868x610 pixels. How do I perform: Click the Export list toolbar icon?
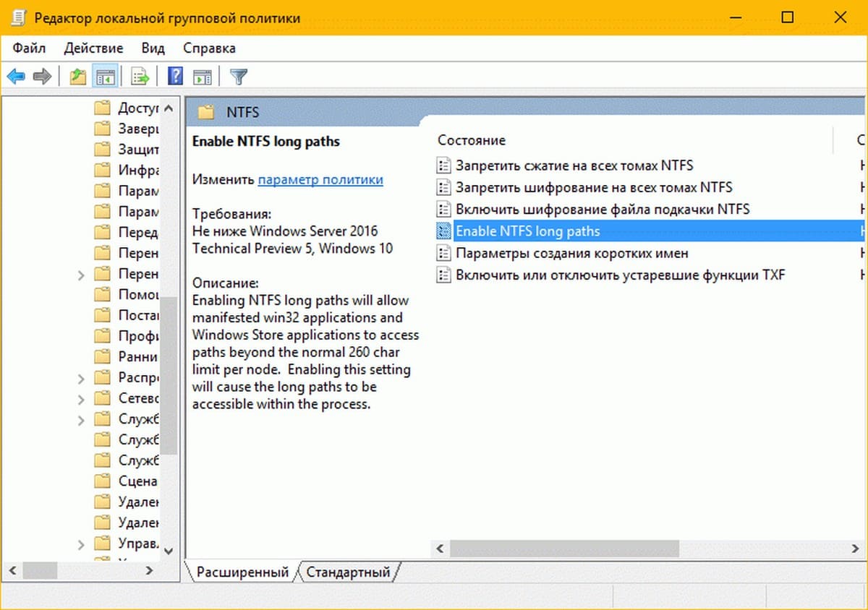140,77
